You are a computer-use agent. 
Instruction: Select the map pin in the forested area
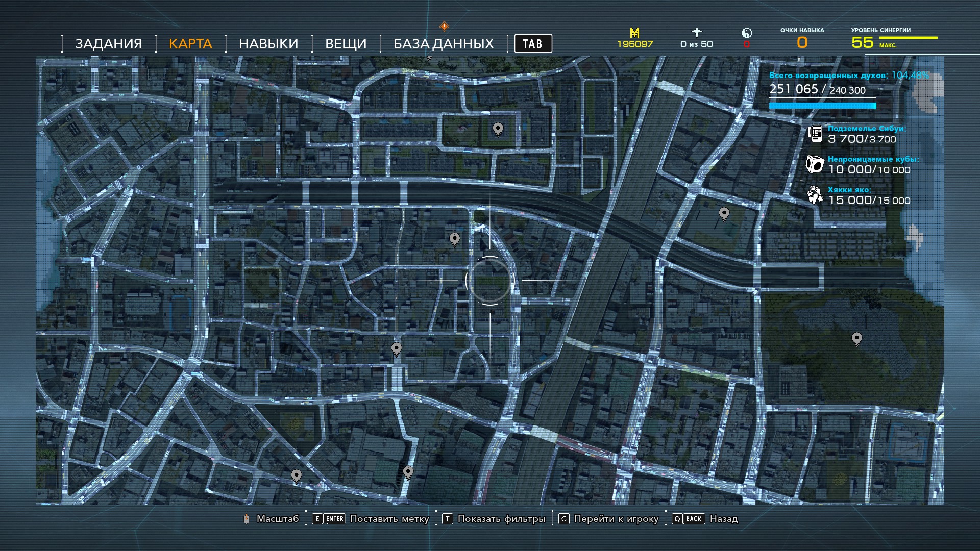[856, 338]
